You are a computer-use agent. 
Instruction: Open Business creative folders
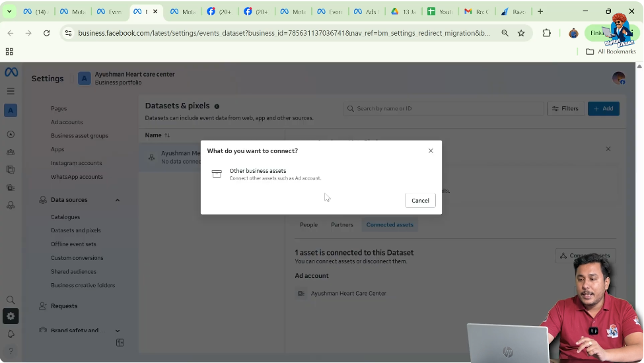tap(83, 286)
